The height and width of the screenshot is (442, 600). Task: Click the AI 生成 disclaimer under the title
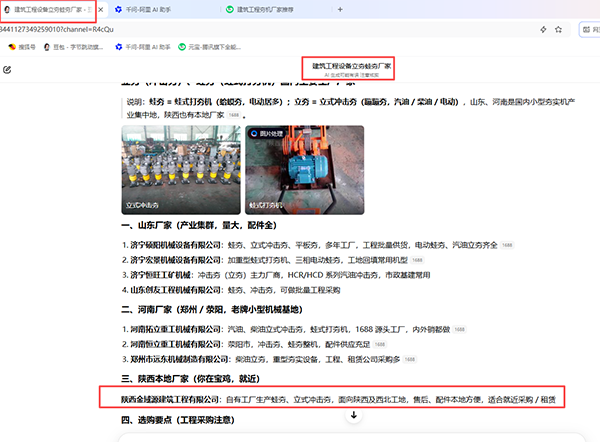(352, 75)
